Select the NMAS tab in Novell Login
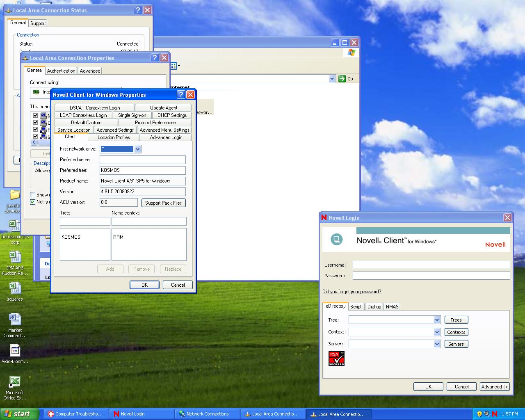 [x=392, y=307]
